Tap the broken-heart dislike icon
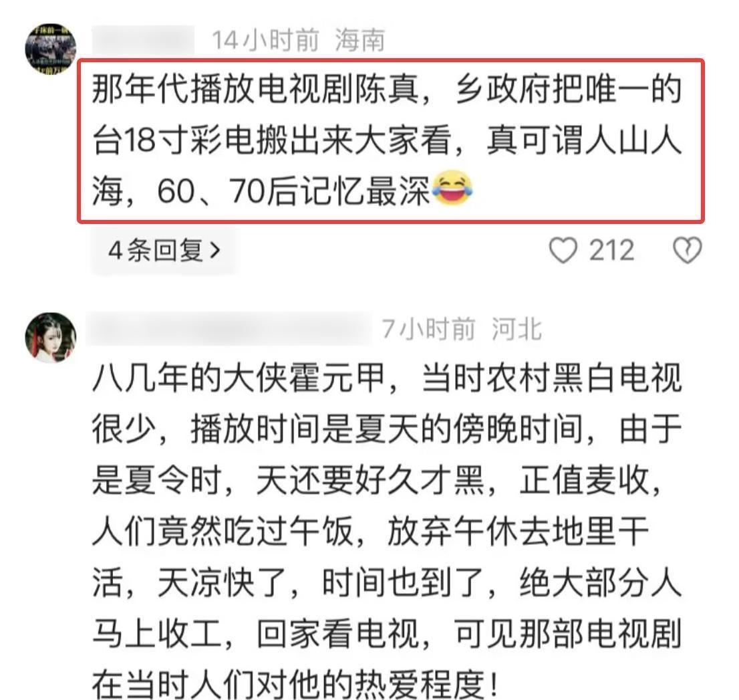 pyautogui.click(x=687, y=249)
